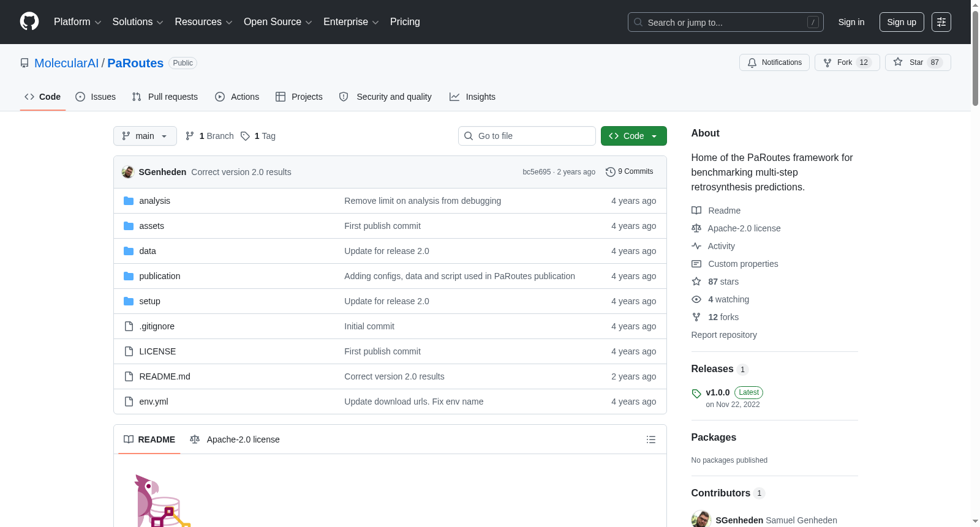This screenshot has height=527, width=980.
Task: Switch to Security and quality tab
Action: pos(385,97)
